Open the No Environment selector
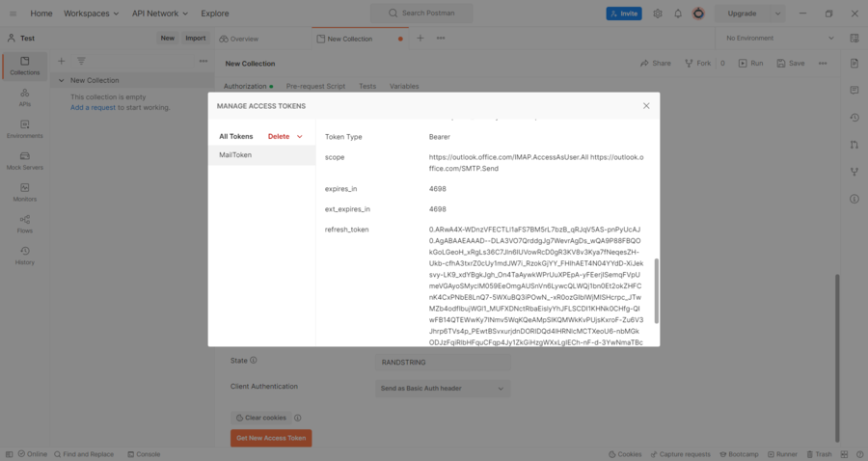Viewport: 868px width, 461px height. point(780,39)
